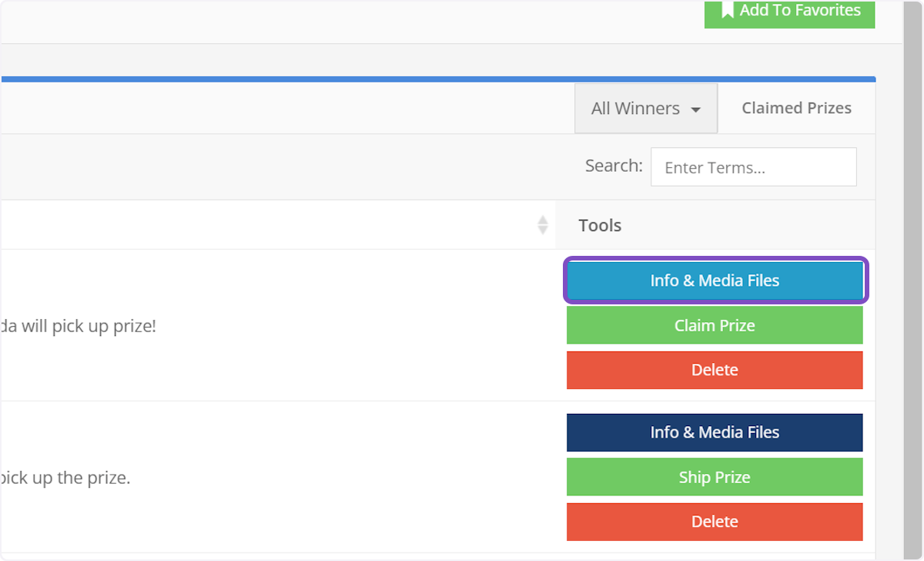Click the dropdown caret on the All Winners filter

click(695, 109)
